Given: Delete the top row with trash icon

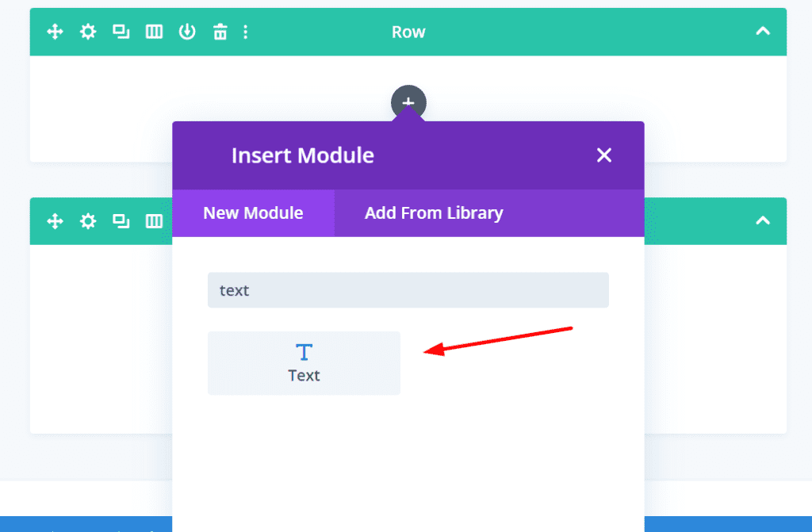Looking at the screenshot, I should [220, 33].
